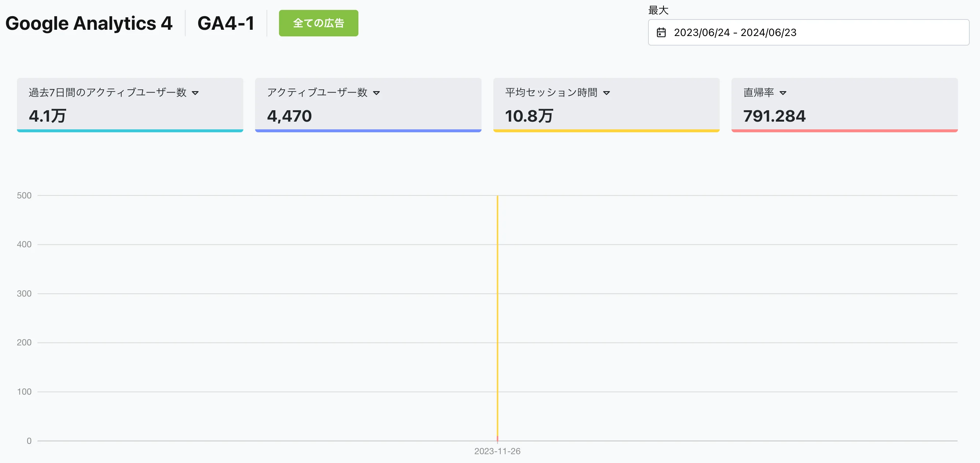Expand the 直帰率 metric dropdown arrow
Image resolution: width=980 pixels, height=463 pixels.
783,93
